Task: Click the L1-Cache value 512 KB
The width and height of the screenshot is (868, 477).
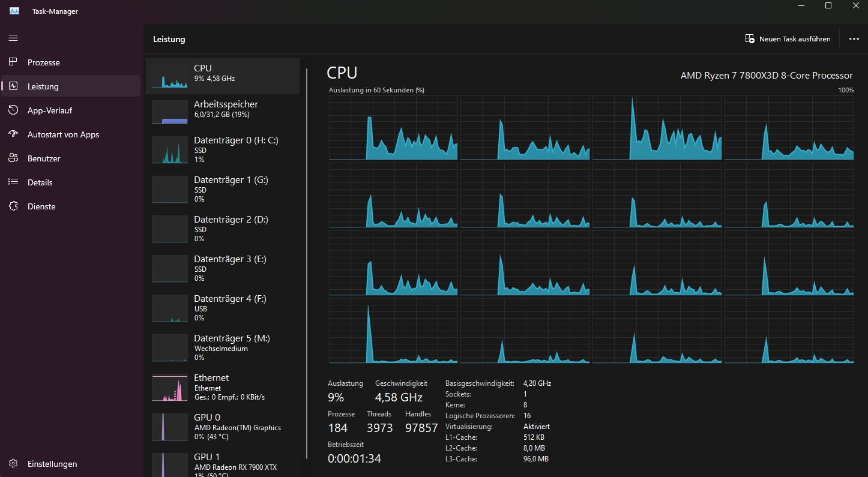Action: coord(534,437)
